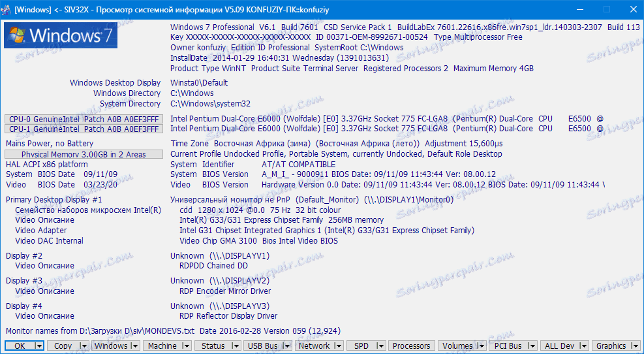Click the 'C:\Windows\system32' value

210,104
